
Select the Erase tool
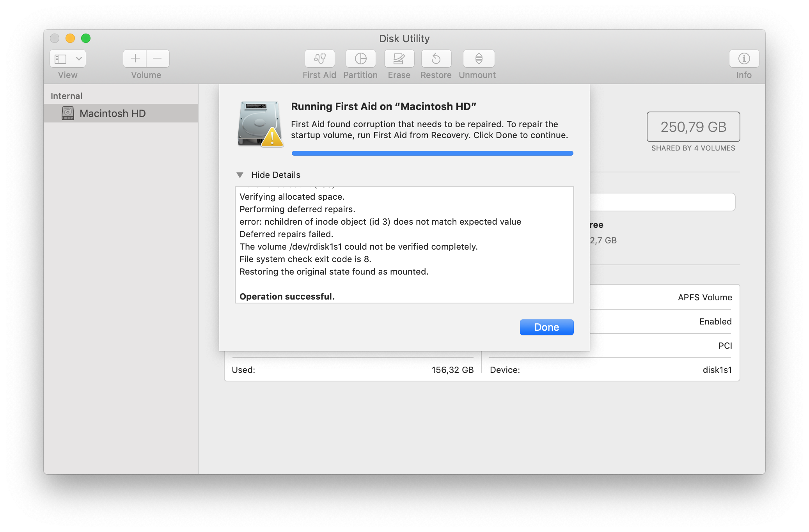(x=399, y=59)
